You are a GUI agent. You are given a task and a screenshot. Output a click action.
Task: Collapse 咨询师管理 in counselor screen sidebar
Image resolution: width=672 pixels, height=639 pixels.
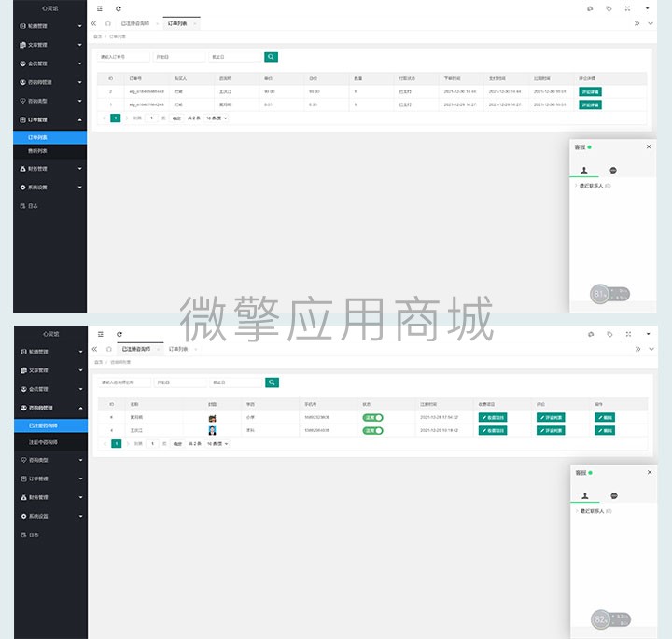click(x=50, y=408)
